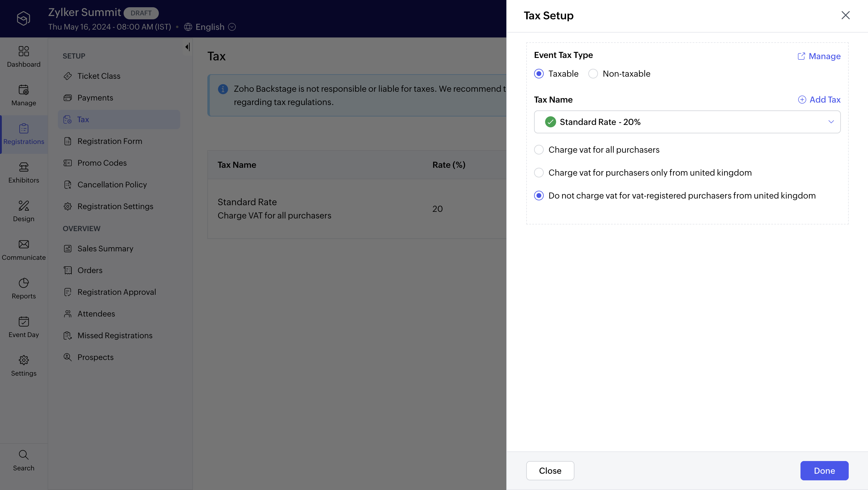868x490 pixels.
Task: Open Reports pie chart icon
Action: [x=24, y=283]
